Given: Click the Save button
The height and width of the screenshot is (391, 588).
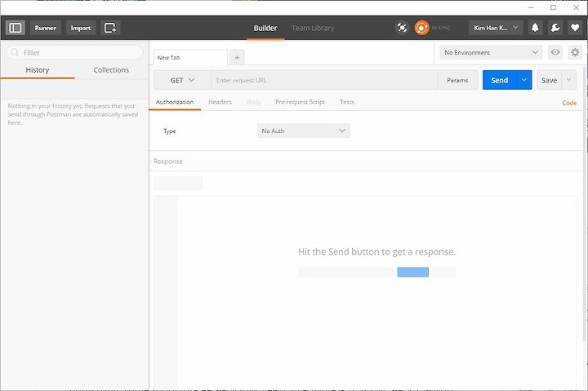Looking at the screenshot, I should (549, 80).
